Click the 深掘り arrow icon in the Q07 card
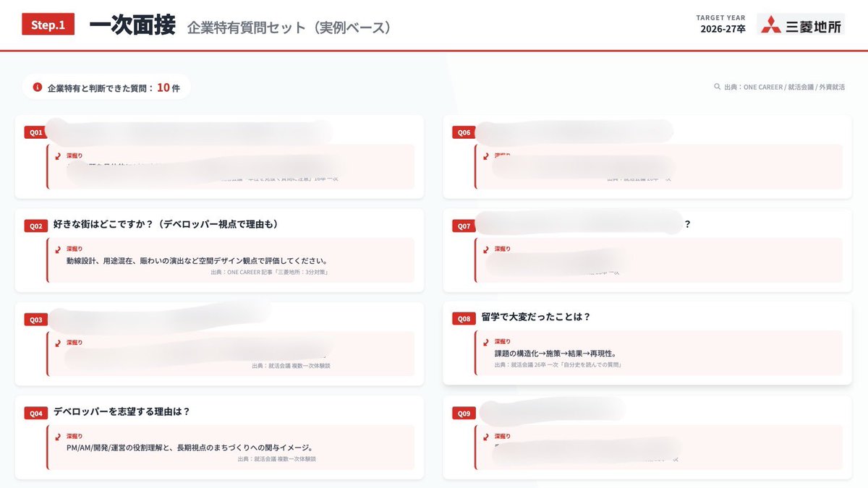 coord(486,249)
